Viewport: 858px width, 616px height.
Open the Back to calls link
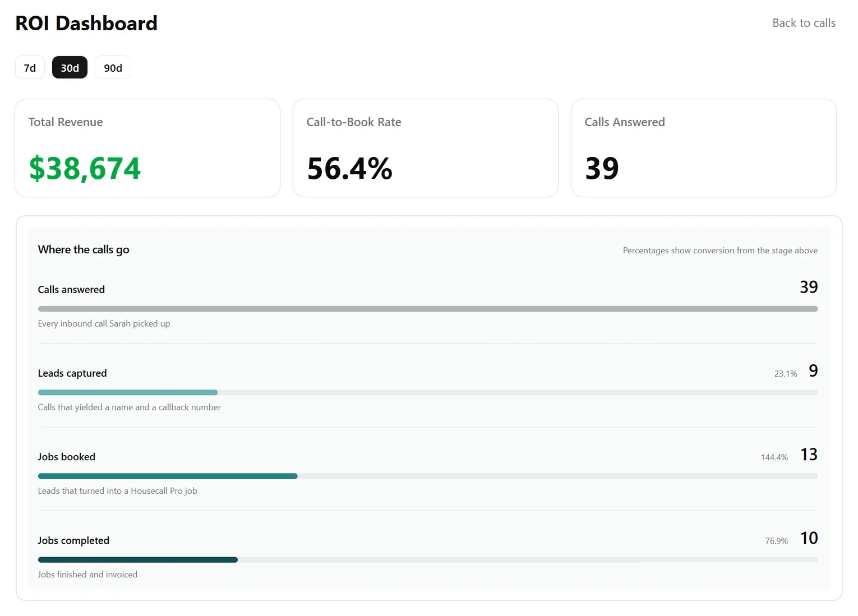804,23
